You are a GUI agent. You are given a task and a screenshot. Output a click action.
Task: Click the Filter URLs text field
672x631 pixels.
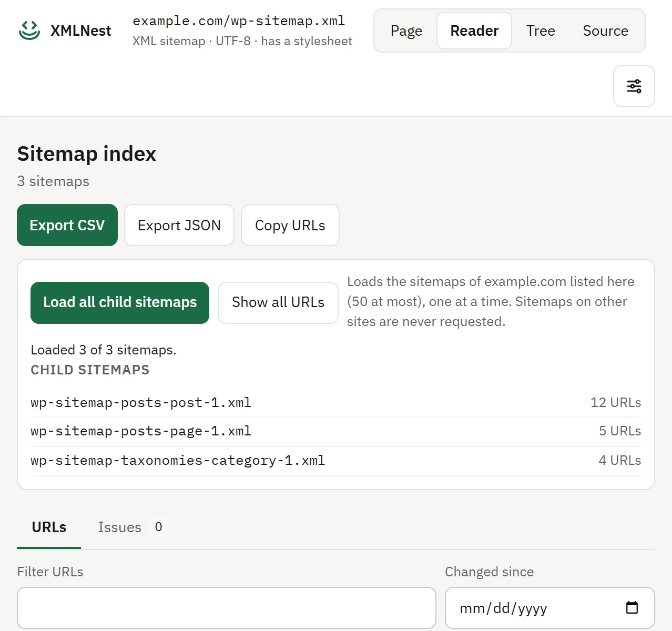227,608
